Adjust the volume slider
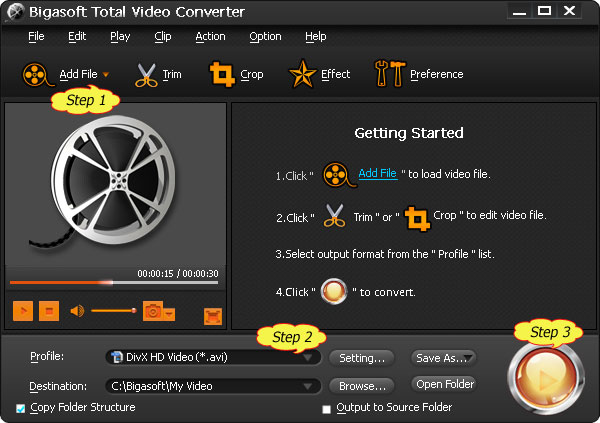 click(x=114, y=310)
